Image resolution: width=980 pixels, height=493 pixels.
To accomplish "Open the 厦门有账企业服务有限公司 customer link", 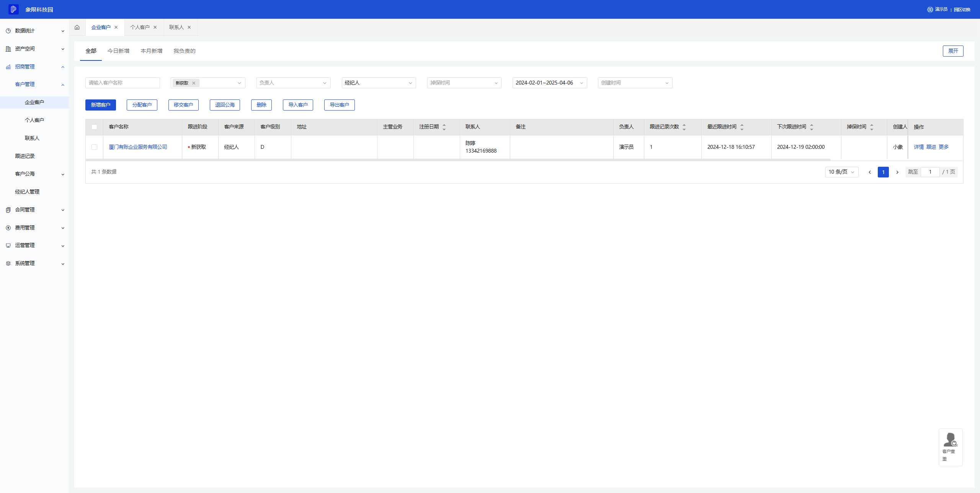I will [x=138, y=147].
